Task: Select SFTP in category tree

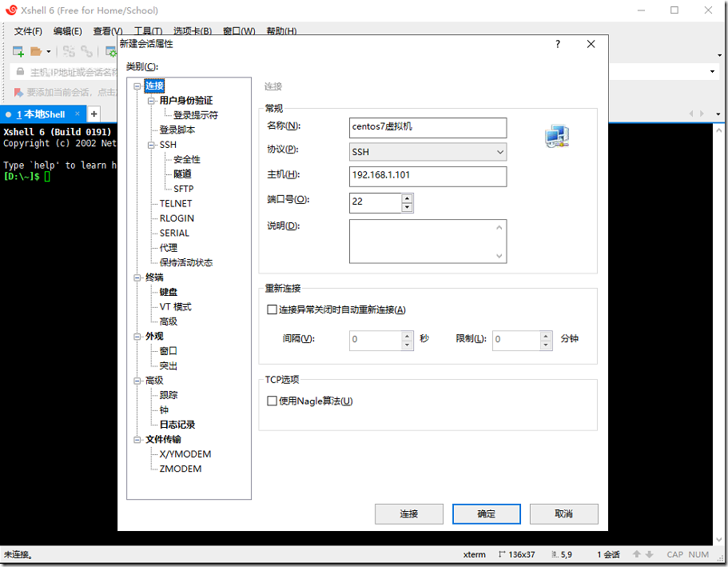Action: point(183,190)
